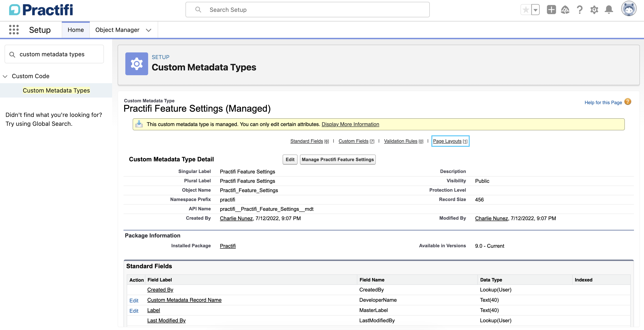Click the Quick Find magnifier icon
This screenshot has height=330, width=644.
coord(12,54)
